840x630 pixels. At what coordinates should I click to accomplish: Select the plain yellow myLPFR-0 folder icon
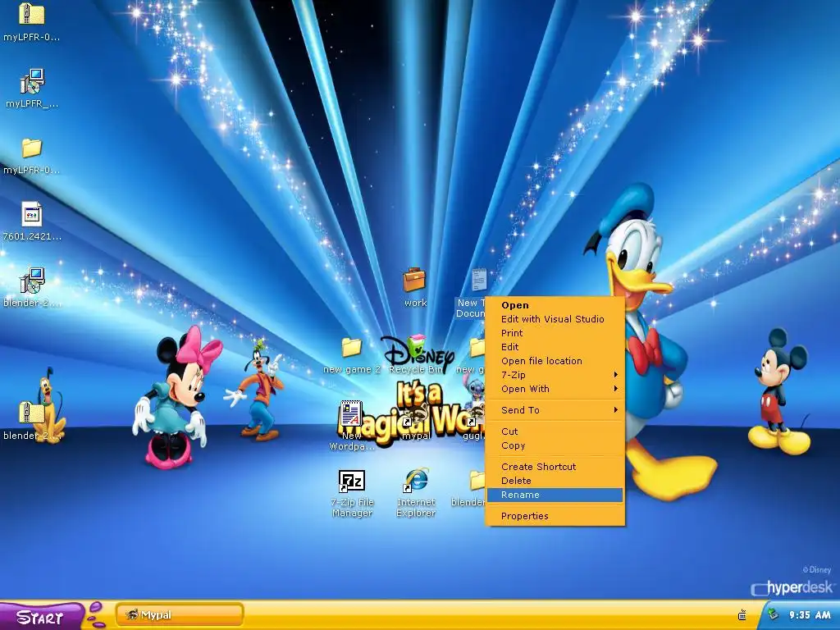tap(32, 148)
